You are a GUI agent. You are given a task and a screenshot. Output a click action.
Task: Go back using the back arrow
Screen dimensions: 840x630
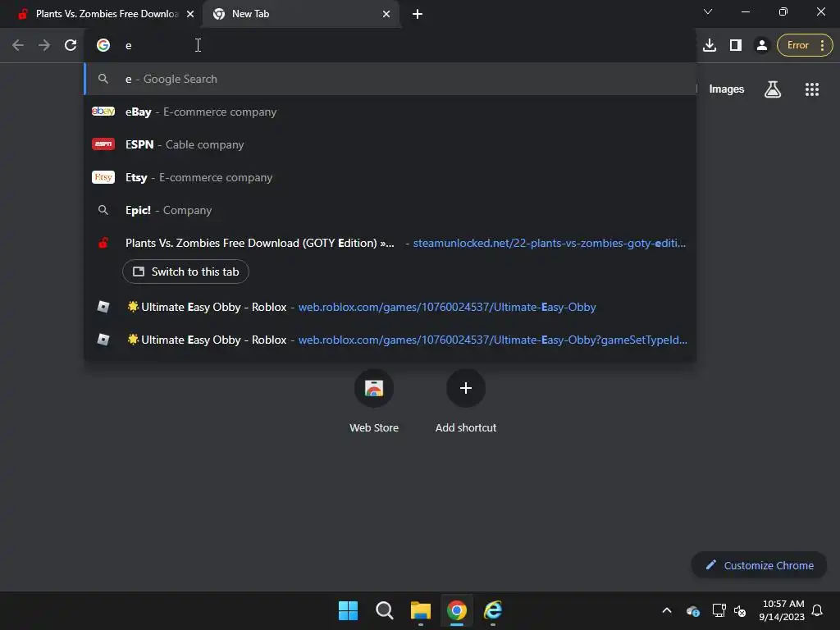[18, 46]
